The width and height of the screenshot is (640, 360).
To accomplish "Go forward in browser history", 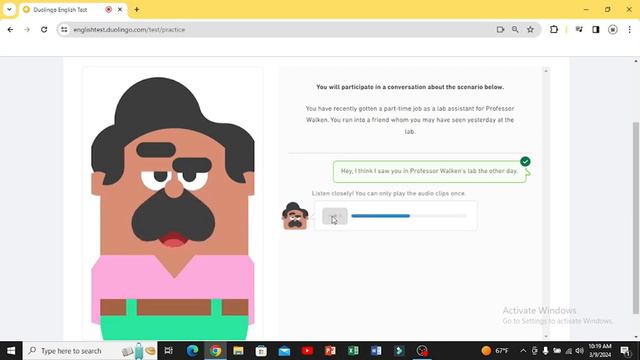I will tap(27, 30).
